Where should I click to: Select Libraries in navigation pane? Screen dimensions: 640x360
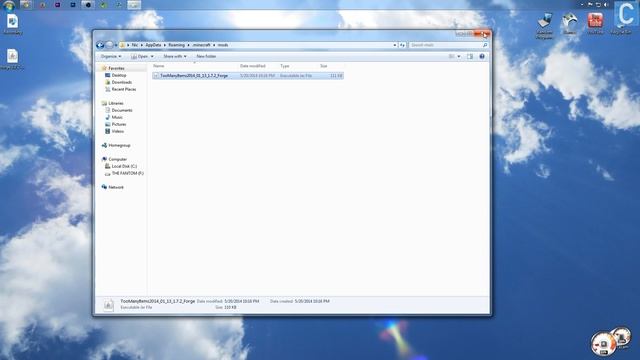pyautogui.click(x=116, y=103)
